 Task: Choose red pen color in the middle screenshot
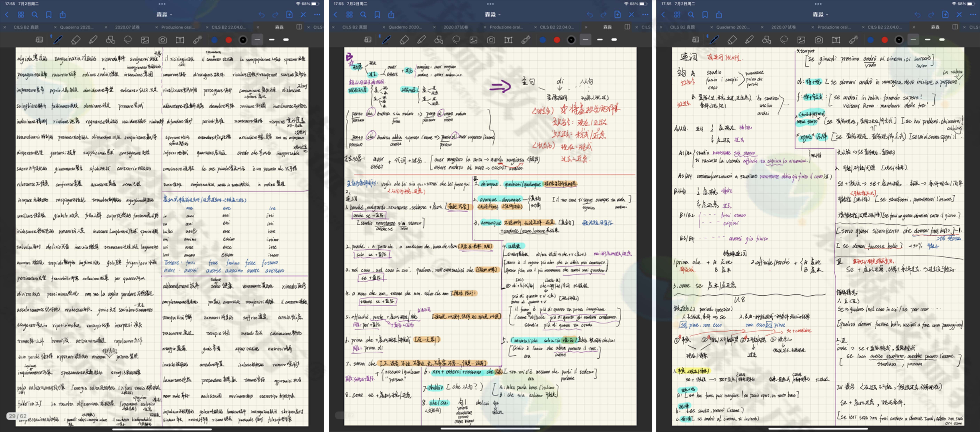pyautogui.click(x=557, y=40)
